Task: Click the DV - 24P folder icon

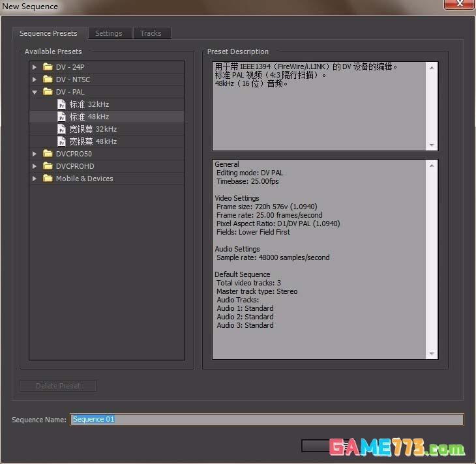Action: pos(48,67)
